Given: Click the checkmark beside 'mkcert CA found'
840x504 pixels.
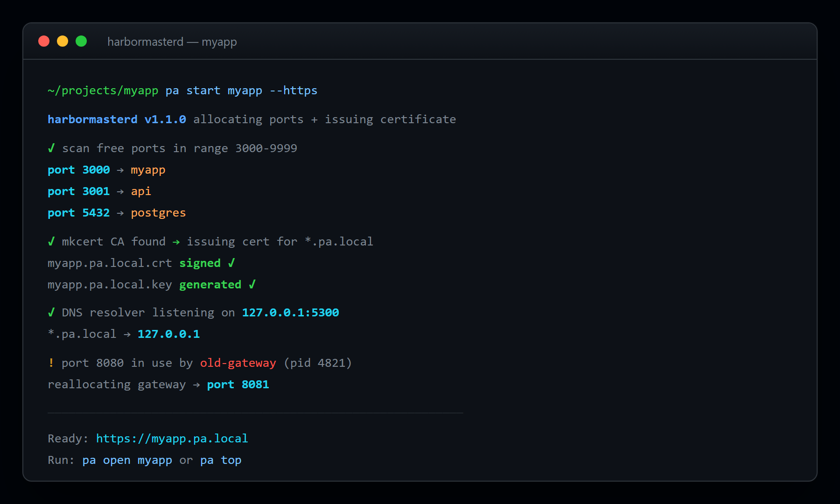Looking at the screenshot, I should (x=51, y=242).
